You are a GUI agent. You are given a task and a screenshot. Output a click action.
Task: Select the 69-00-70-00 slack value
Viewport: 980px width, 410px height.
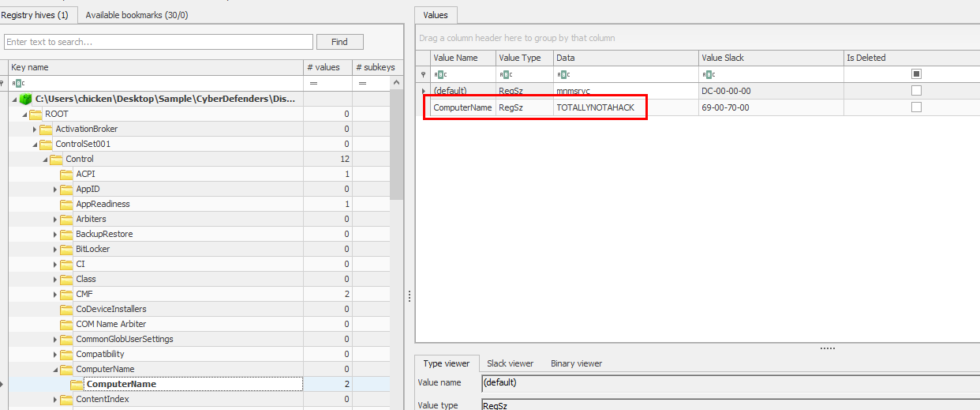[771, 107]
